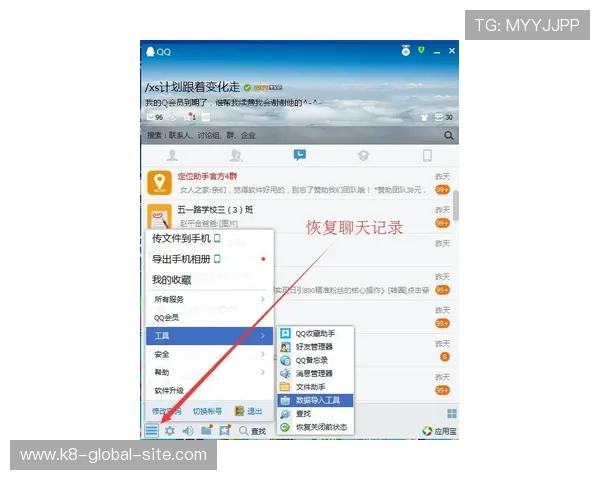Click the skin change shirt icon
The height and width of the screenshot is (480, 600).
[424, 117]
